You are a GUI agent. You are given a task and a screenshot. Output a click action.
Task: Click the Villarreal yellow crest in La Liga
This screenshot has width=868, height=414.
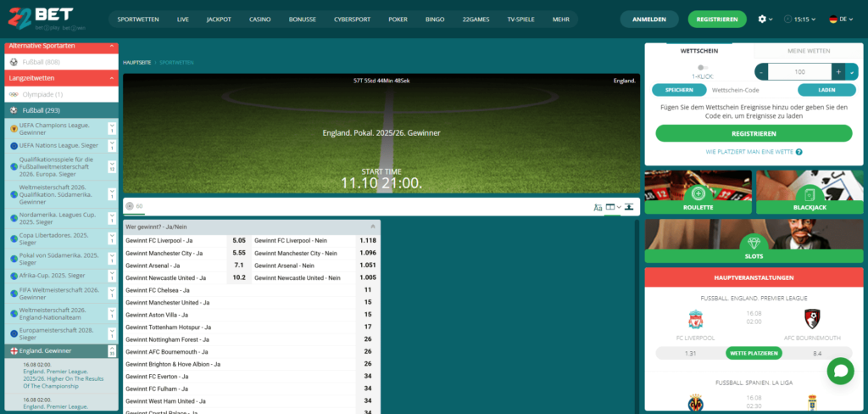695,403
